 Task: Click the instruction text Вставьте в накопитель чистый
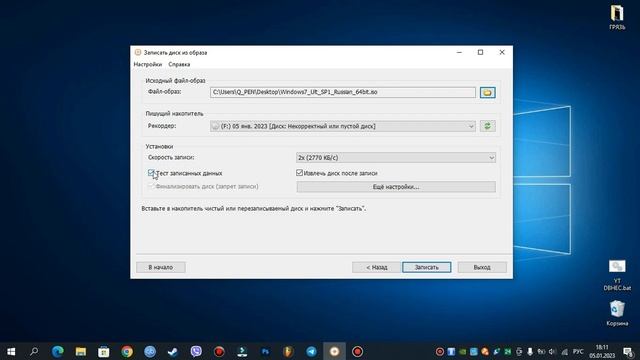coord(253,209)
